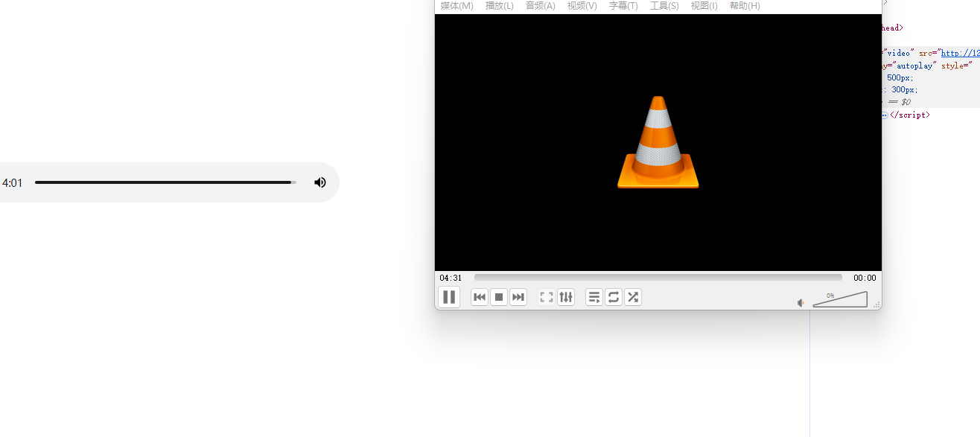The width and height of the screenshot is (980, 437).
Task: Open the 视频(V) menu
Action: [x=582, y=6]
